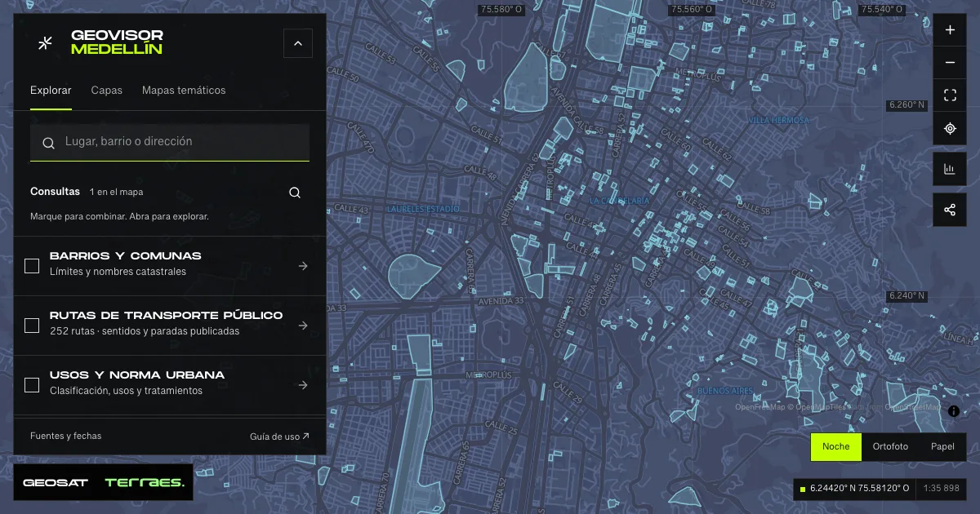
Task: Toggle fullscreen map view
Action: point(950,95)
